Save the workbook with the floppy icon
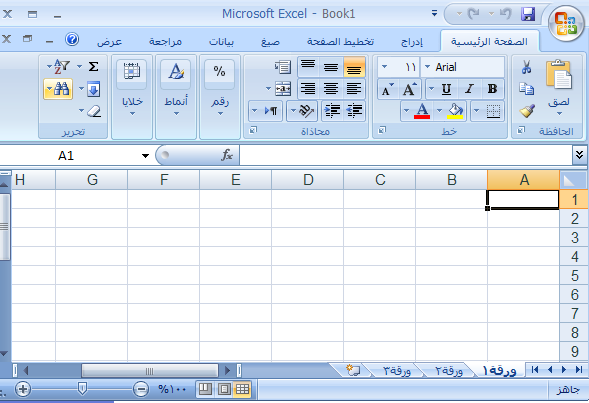 point(528,14)
